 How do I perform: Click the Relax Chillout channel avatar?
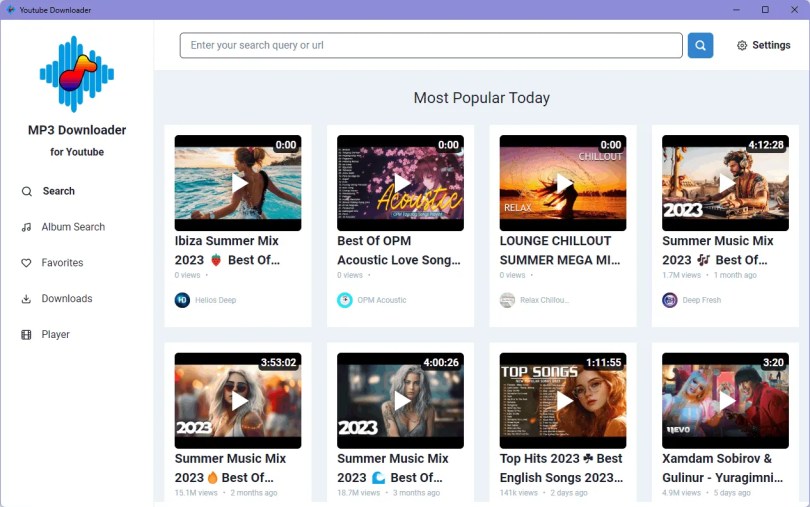click(507, 300)
